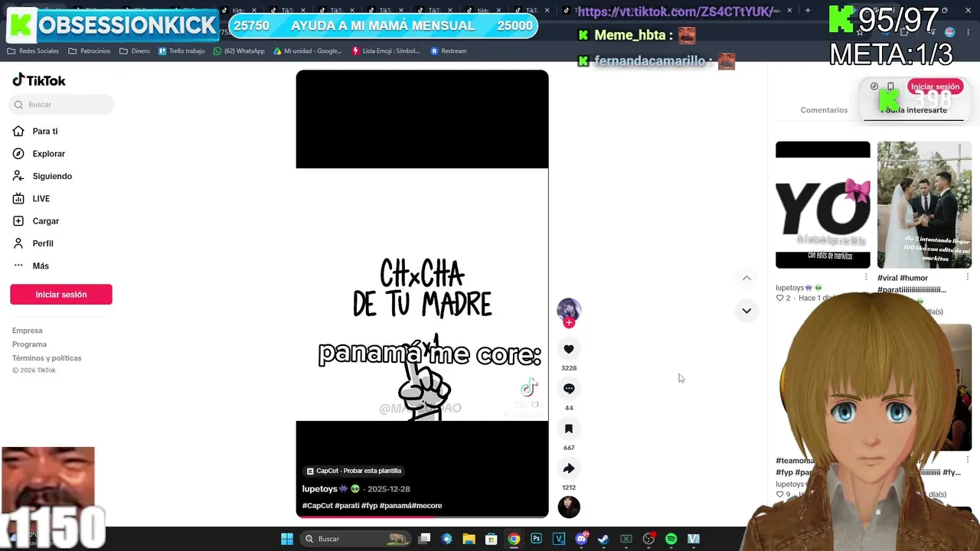Open the Empresa footer link
Image resolution: width=980 pixels, height=551 pixels.
tap(28, 331)
